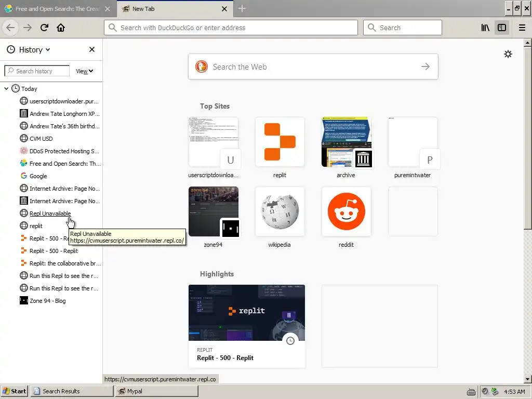Open the home page via house icon
The image size is (532, 399).
(61, 28)
